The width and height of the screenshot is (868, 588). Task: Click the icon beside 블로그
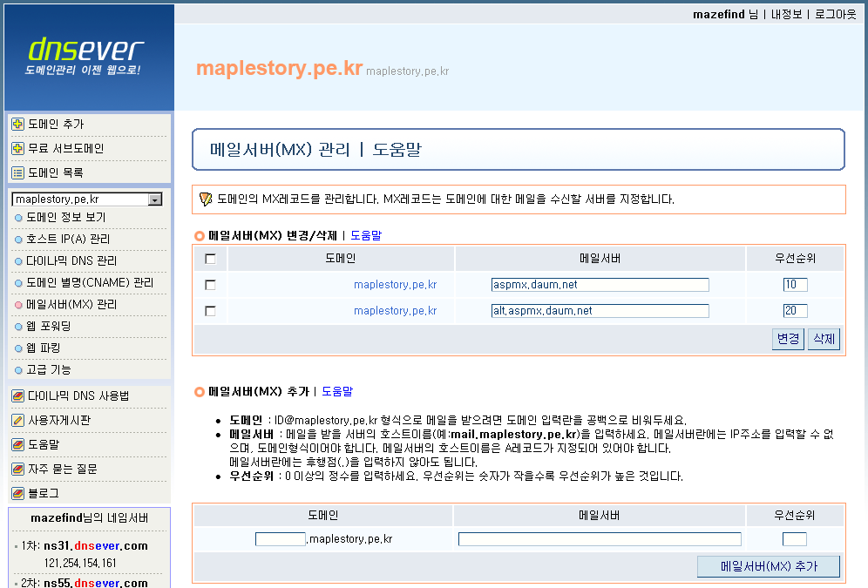click(x=17, y=493)
